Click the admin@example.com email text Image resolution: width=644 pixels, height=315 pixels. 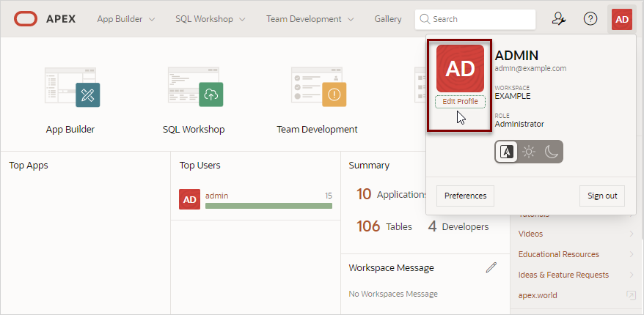point(530,69)
